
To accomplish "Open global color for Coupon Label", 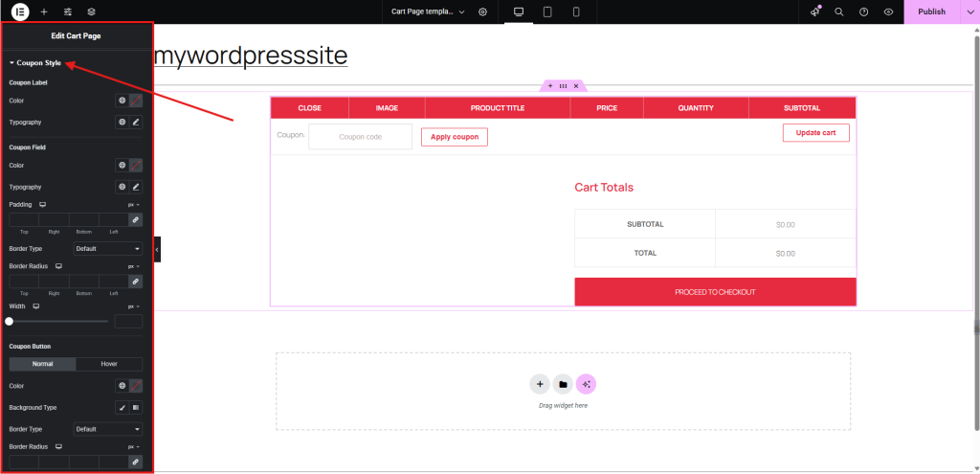I will click(x=122, y=100).
